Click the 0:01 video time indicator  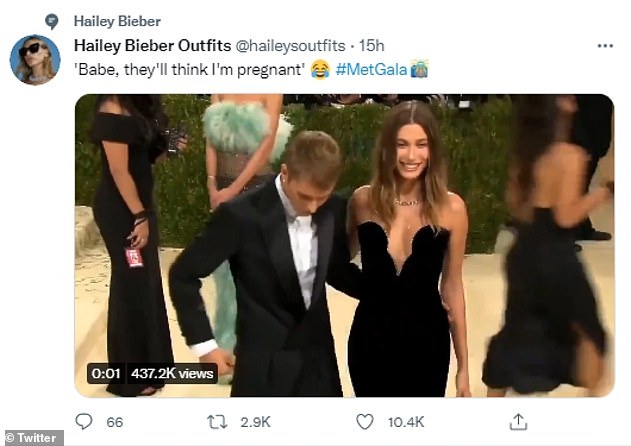(x=106, y=373)
